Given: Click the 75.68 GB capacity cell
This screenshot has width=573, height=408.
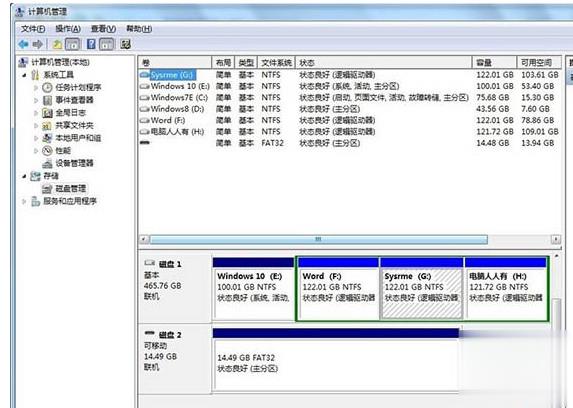Looking at the screenshot, I should (x=492, y=98).
